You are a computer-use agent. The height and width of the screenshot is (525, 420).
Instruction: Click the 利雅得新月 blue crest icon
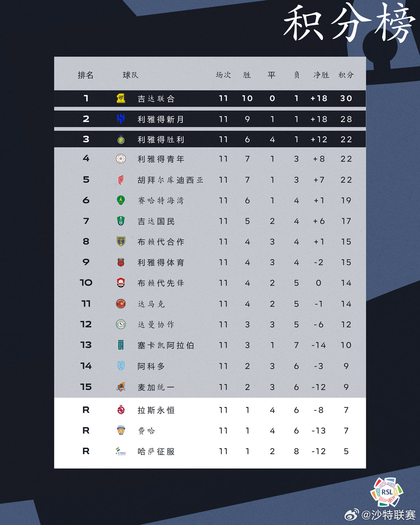click(x=121, y=119)
